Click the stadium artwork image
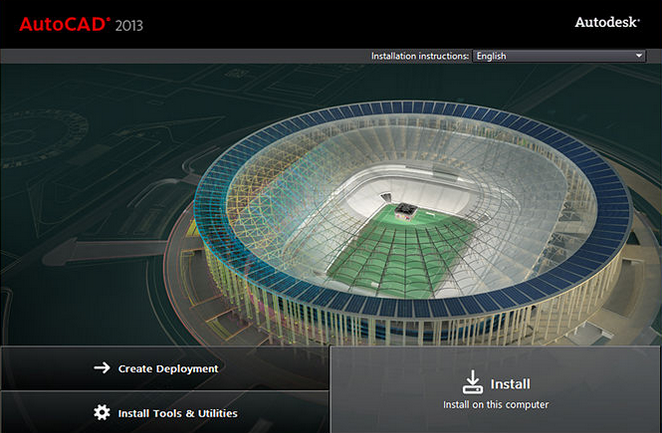This screenshot has width=662, height=433. click(x=331, y=205)
